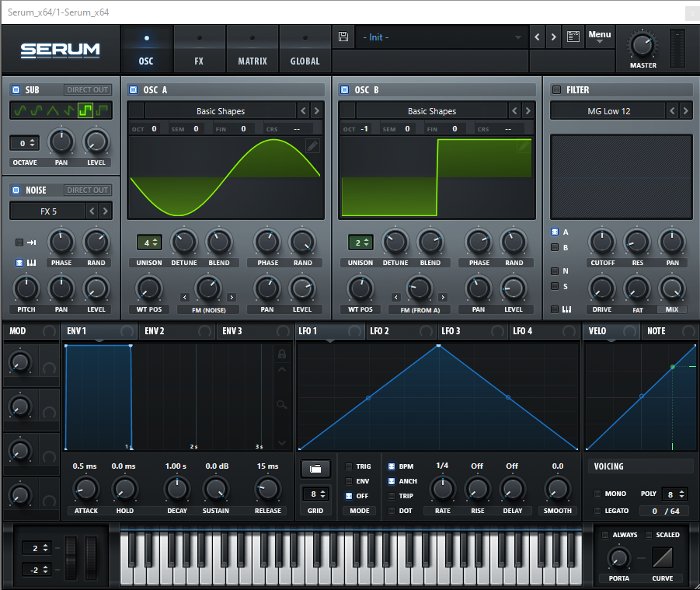Click the LFO 3 modulation drag circle
Image resolution: width=700 pixels, height=590 pixels.
(x=497, y=331)
